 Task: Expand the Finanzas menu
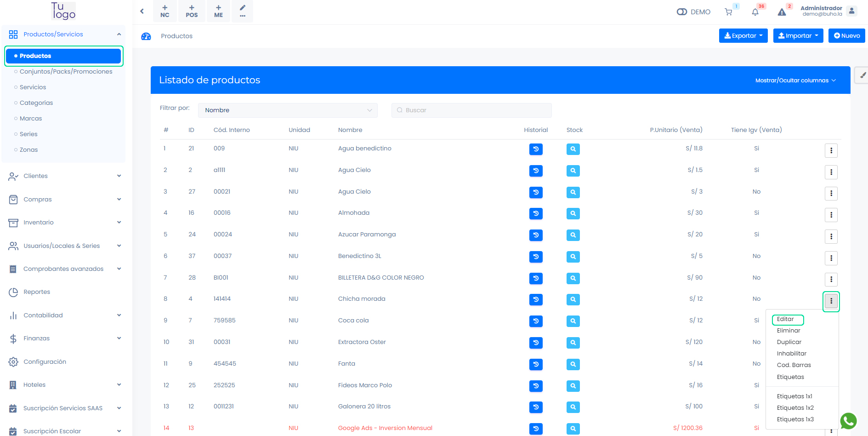pos(63,338)
